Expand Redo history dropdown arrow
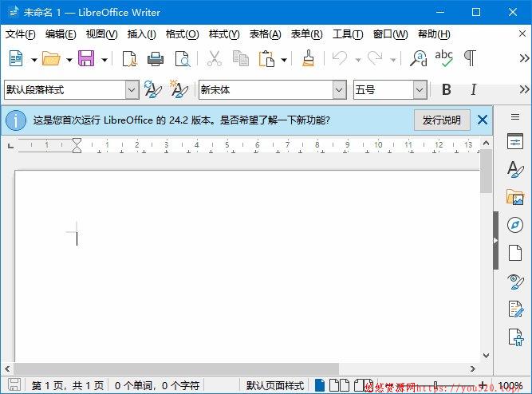The height and width of the screenshot is (394, 532). [393, 60]
